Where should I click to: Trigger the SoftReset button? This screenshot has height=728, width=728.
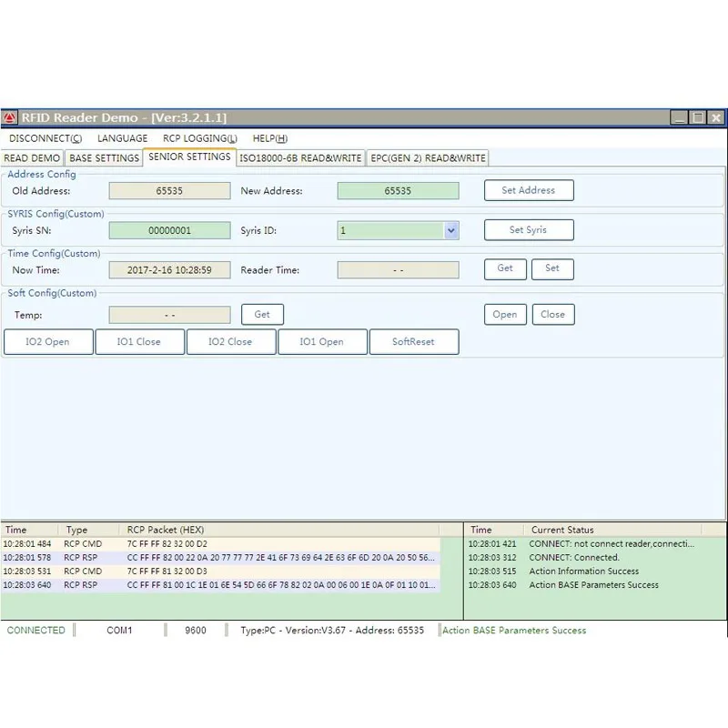tap(413, 342)
